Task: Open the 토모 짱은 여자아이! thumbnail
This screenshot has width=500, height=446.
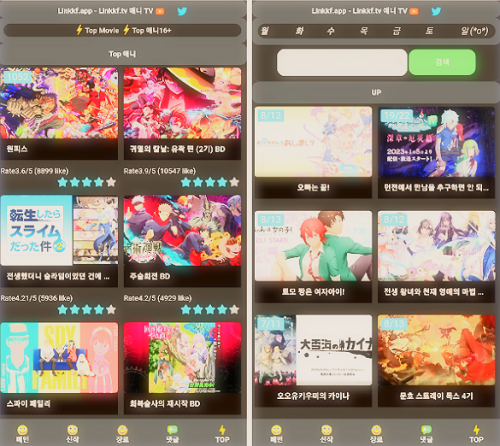Action: click(x=313, y=246)
